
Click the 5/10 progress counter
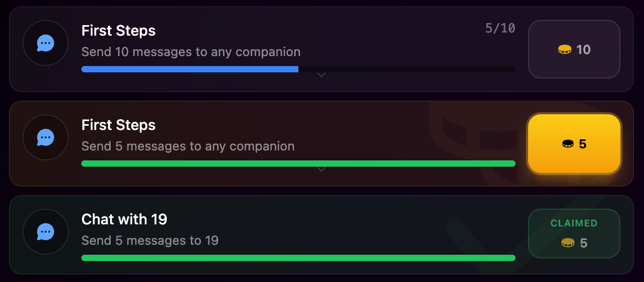coord(500,28)
